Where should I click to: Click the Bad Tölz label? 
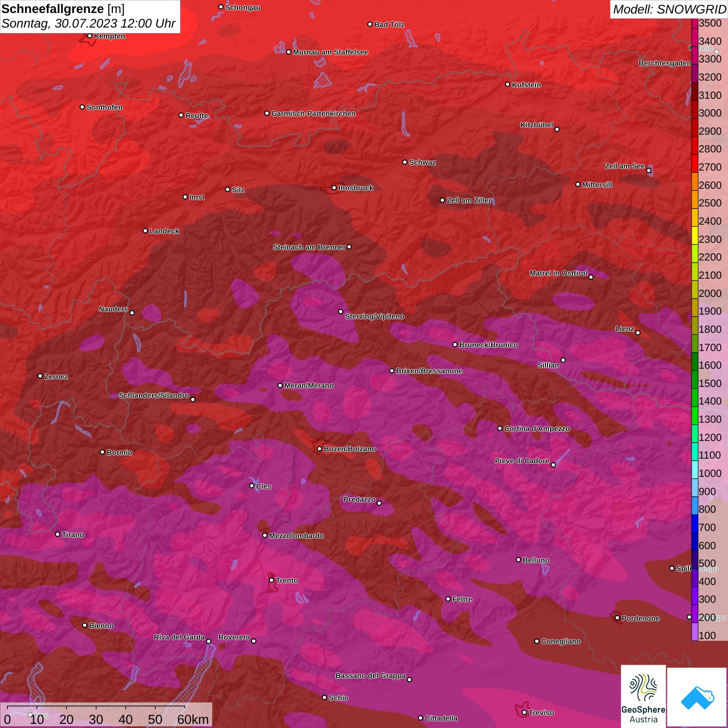(389, 24)
